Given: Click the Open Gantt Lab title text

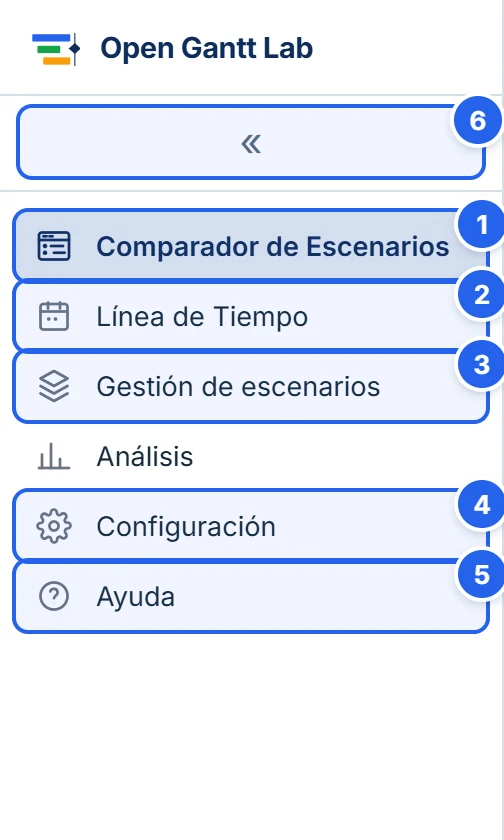Looking at the screenshot, I should 206,48.
